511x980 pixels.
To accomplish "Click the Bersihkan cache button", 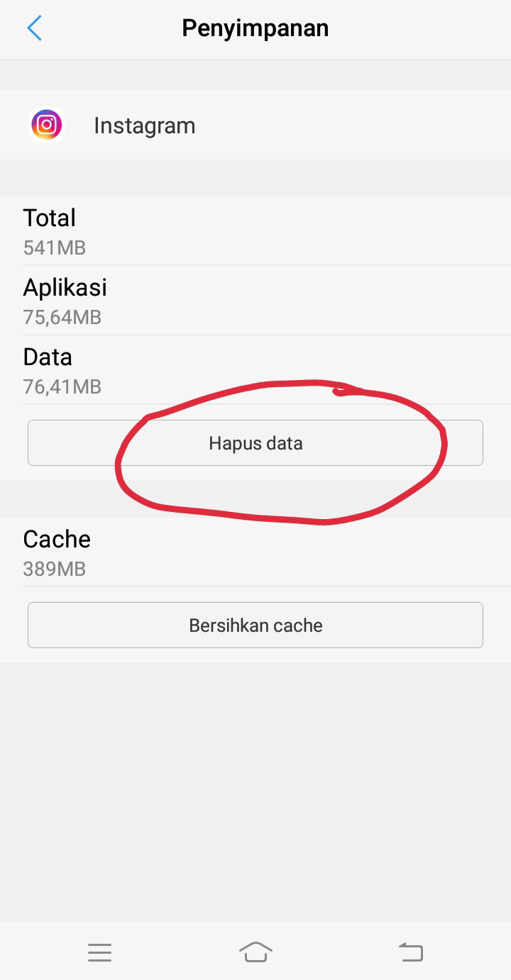I will click(x=255, y=625).
